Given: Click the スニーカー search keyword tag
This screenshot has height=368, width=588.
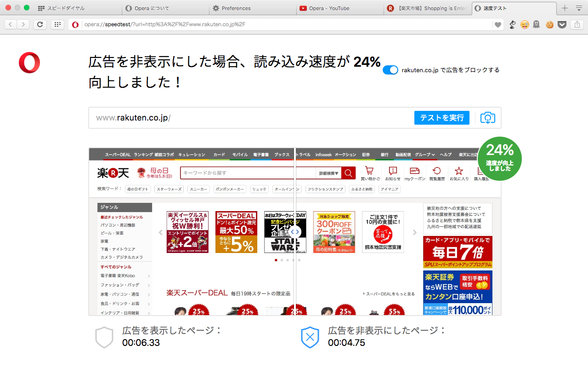Looking at the screenshot, I should 199,189.
